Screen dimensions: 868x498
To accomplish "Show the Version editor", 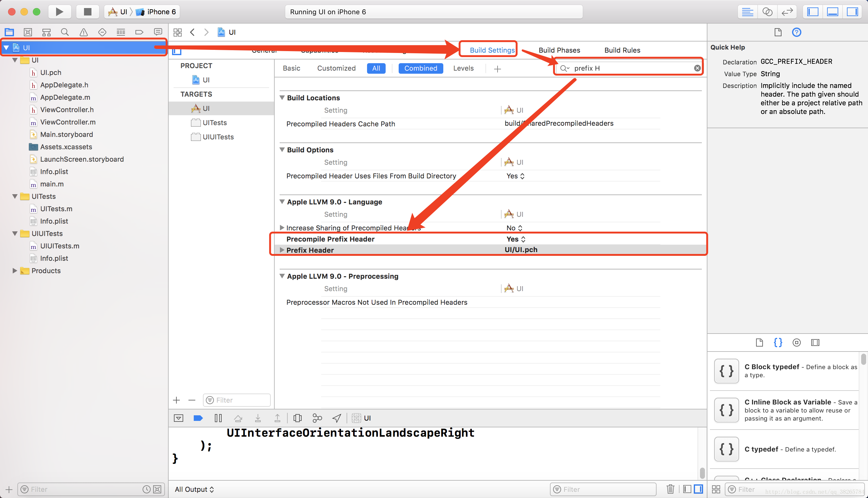I will (787, 12).
